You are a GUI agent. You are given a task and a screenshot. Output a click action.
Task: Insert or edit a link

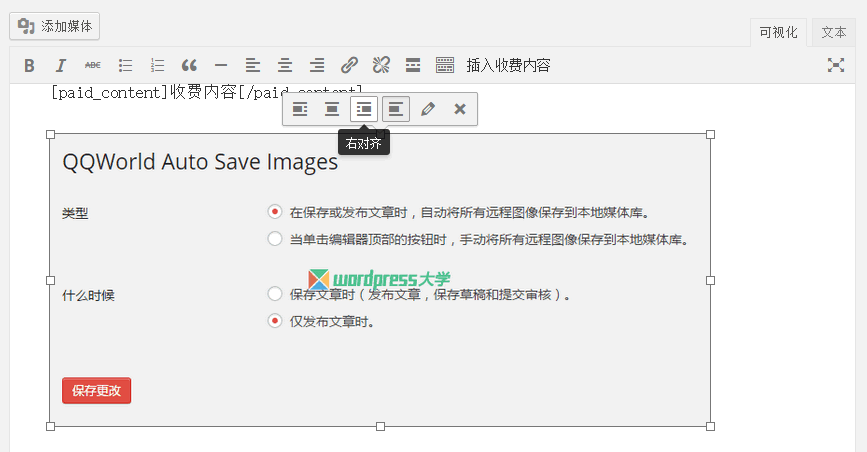pos(349,65)
